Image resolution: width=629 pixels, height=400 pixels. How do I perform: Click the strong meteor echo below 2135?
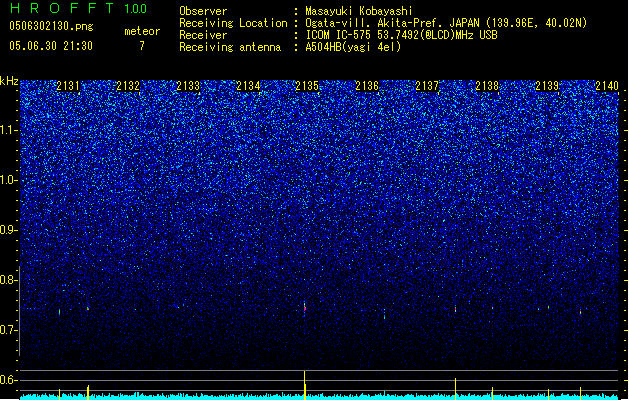pyautogui.click(x=305, y=309)
